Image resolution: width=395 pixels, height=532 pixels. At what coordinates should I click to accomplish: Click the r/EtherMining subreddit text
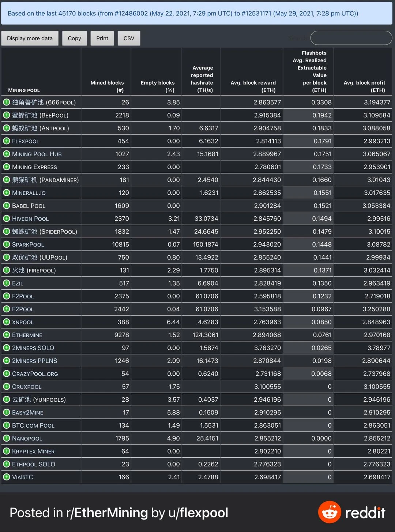107,513
